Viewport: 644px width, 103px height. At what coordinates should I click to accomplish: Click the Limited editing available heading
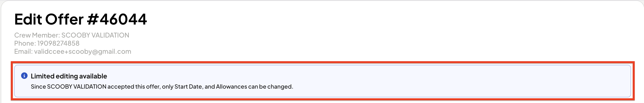click(x=69, y=76)
